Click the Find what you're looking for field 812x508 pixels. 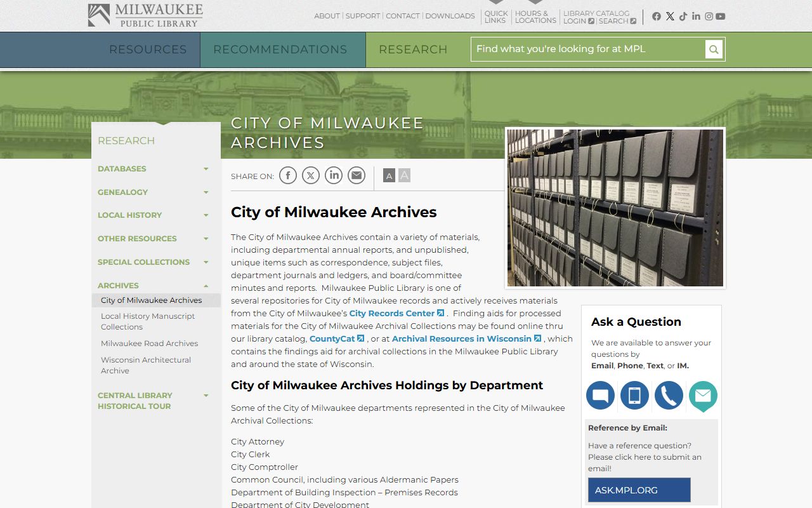coord(588,50)
